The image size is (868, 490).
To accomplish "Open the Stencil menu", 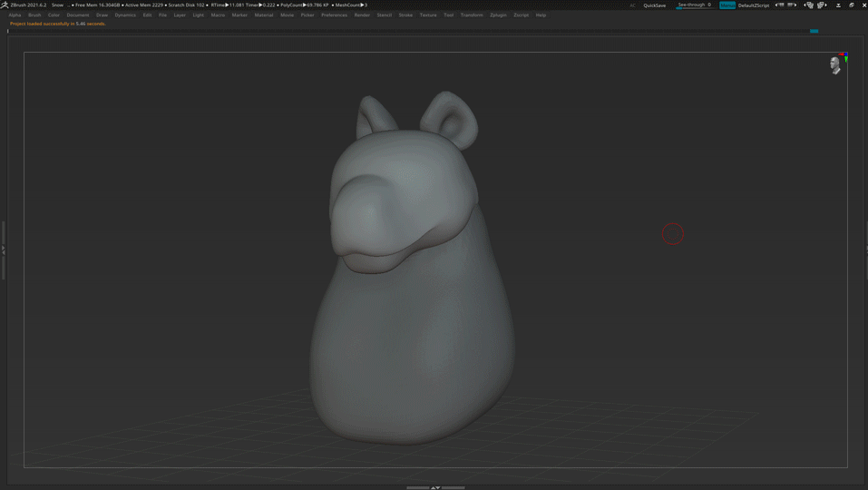I will click(385, 15).
